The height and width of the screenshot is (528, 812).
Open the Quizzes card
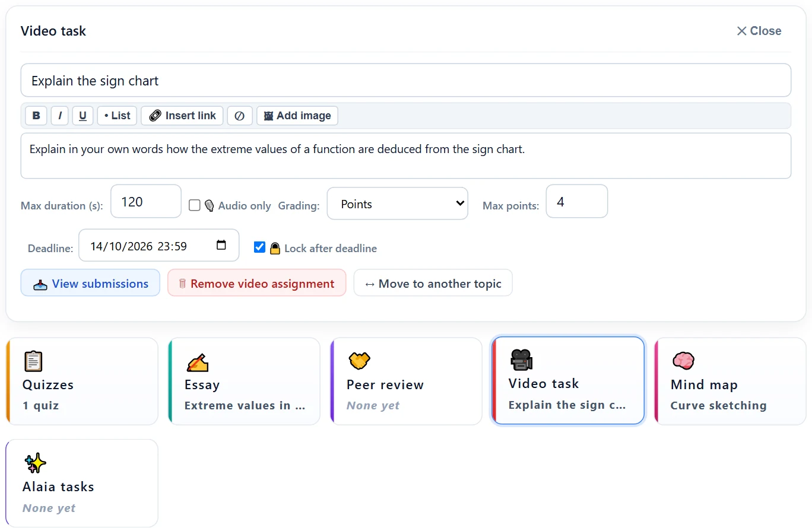point(82,381)
